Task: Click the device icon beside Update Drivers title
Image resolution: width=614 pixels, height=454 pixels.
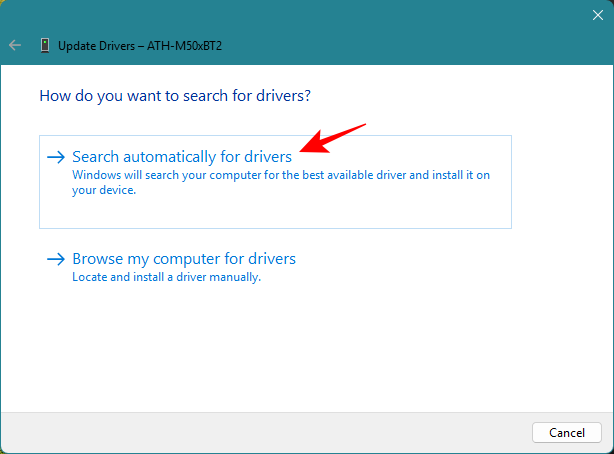Action: (45, 45)
